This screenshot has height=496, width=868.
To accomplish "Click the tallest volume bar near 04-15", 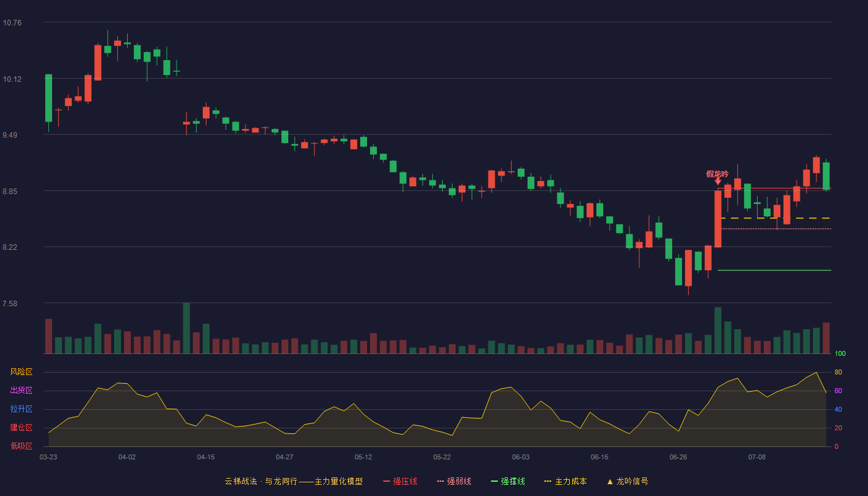I will [186, 328].
